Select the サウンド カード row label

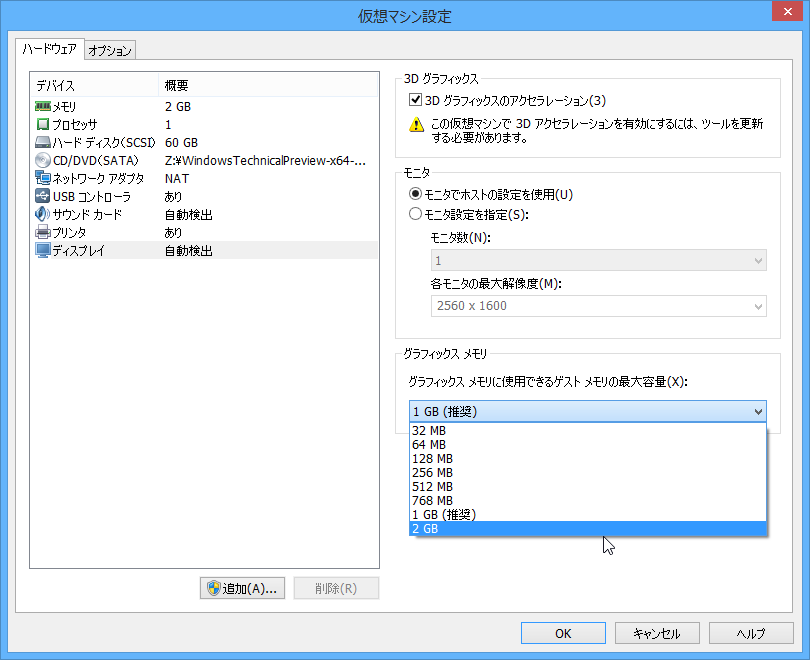87,214
